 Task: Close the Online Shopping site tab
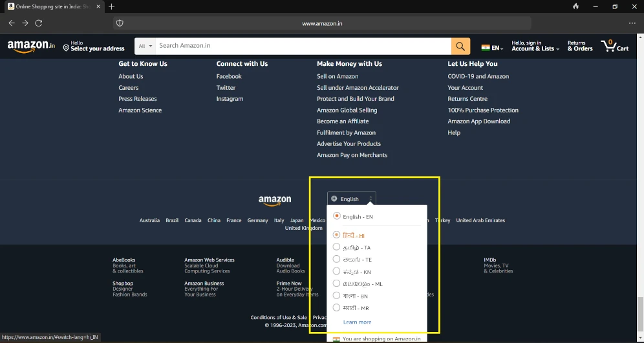pyautogui.click(x=98, y=6)
